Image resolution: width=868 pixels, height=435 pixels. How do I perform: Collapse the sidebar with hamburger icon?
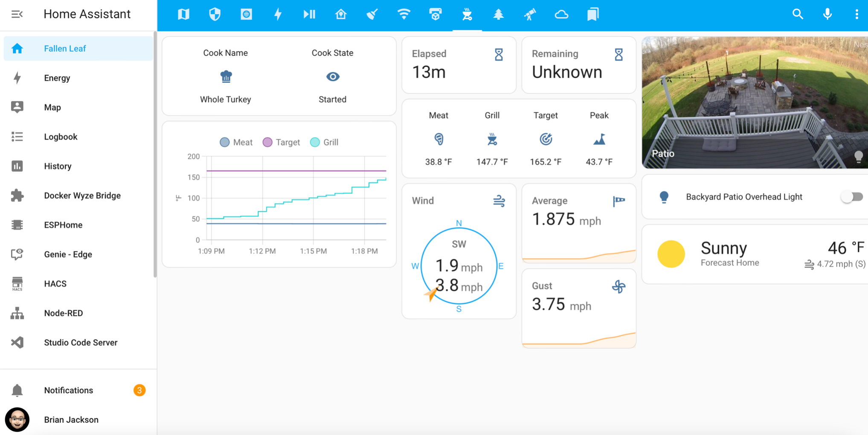[17, 14]
